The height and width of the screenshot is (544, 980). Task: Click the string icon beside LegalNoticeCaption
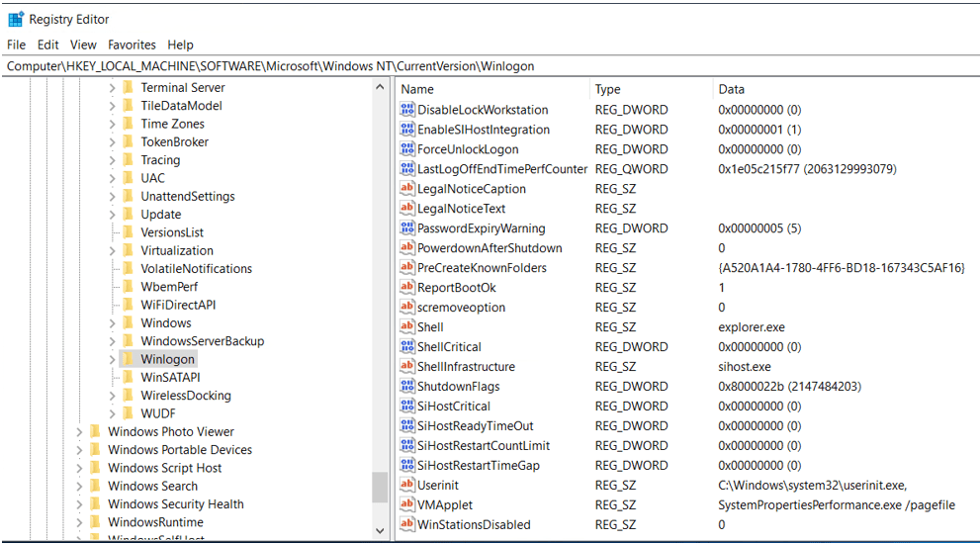click(406, 189)
